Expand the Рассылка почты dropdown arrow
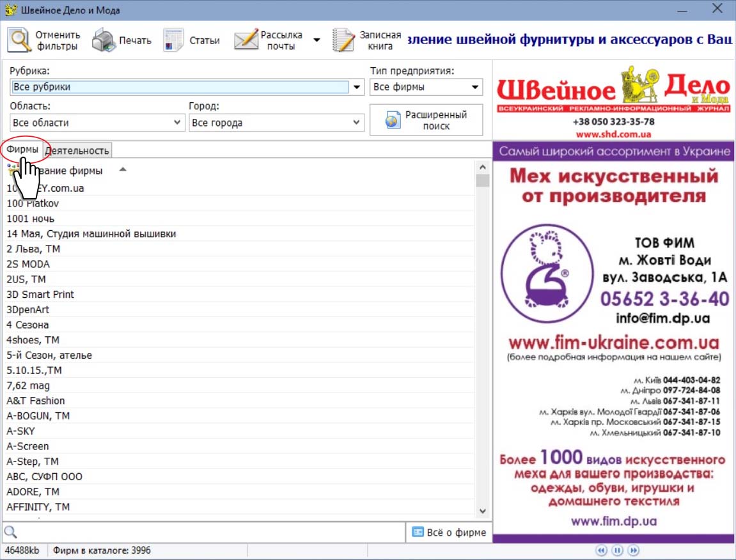The image size is (736, 560). [x=317, y=40]
